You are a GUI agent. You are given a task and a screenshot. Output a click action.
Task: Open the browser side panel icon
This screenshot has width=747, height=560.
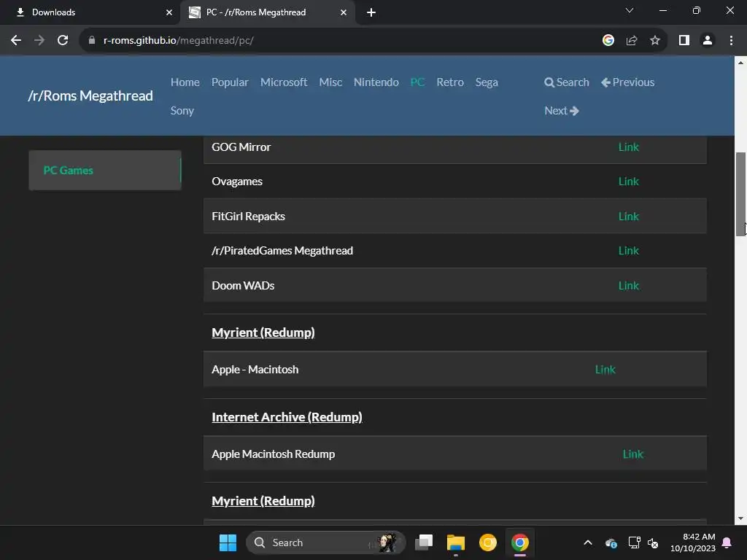click(684, 41)
